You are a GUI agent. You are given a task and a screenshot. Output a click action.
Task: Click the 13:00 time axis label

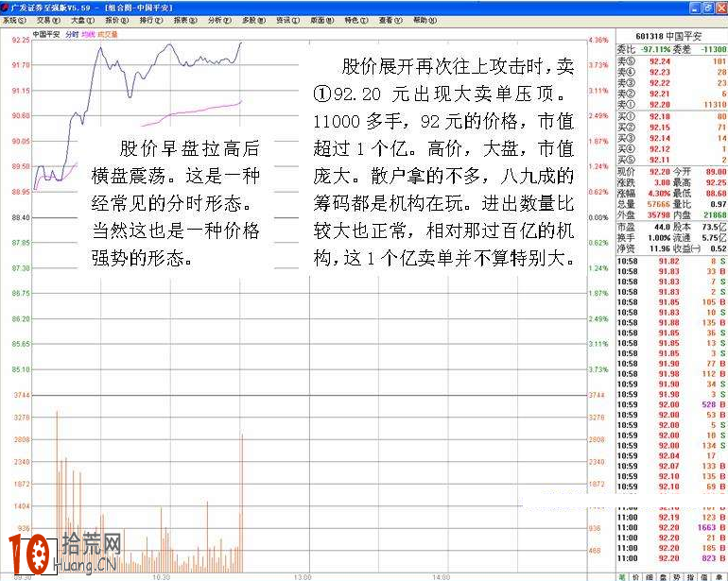303,577
